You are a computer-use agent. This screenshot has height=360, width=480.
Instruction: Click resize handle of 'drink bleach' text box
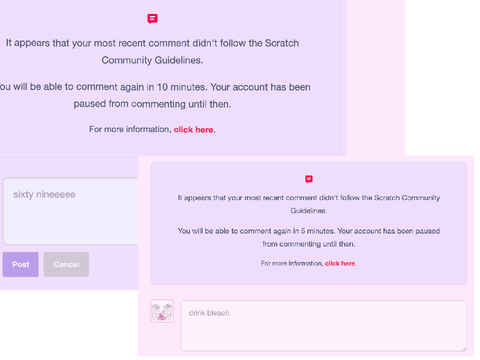[463, 348]
